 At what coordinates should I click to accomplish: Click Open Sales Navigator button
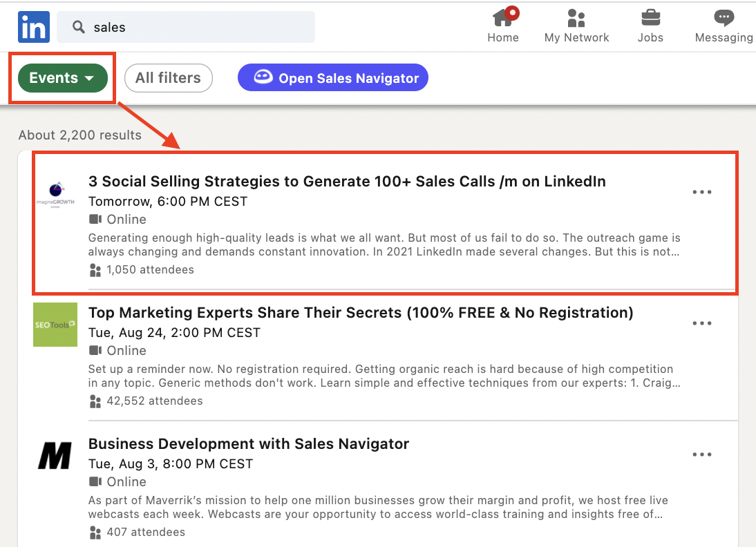[332, 77]
